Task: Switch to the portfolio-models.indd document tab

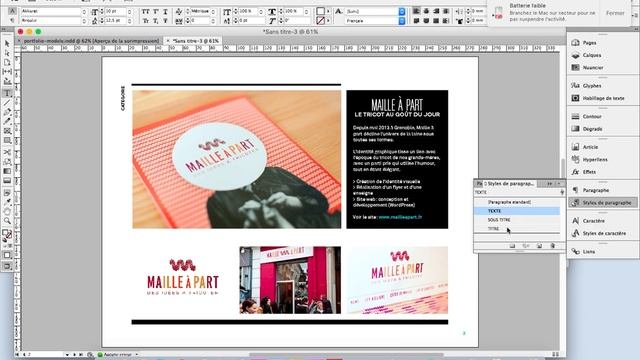Action: 91,41
